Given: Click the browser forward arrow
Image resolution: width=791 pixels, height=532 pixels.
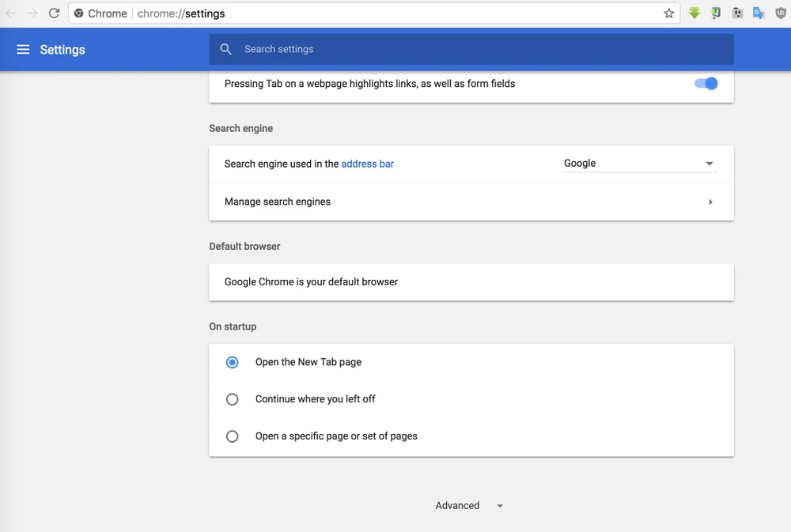Looking at the screenshot, I should (x=32, y=13).
